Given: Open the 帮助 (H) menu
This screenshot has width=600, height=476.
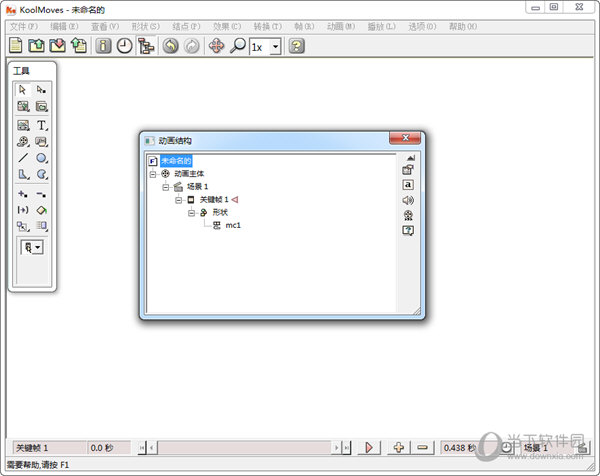Looking at the screenshot, I should pos(463,26).
